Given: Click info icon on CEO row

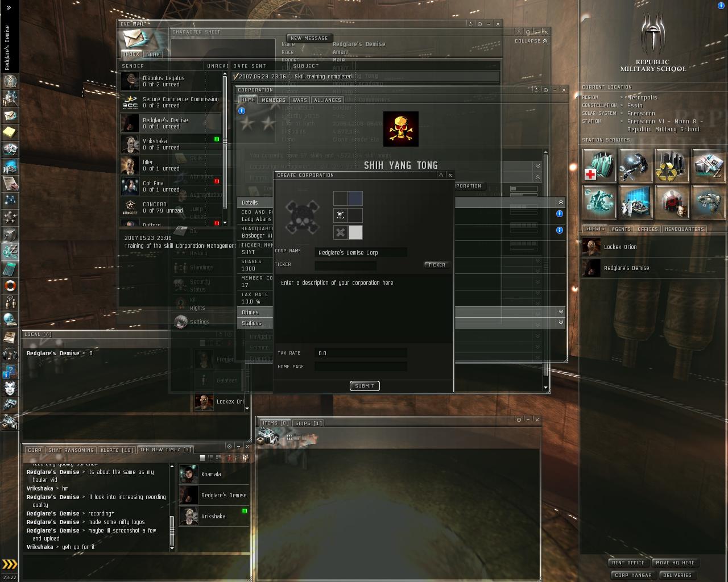Looking at the screenshot, I should 560,214.
